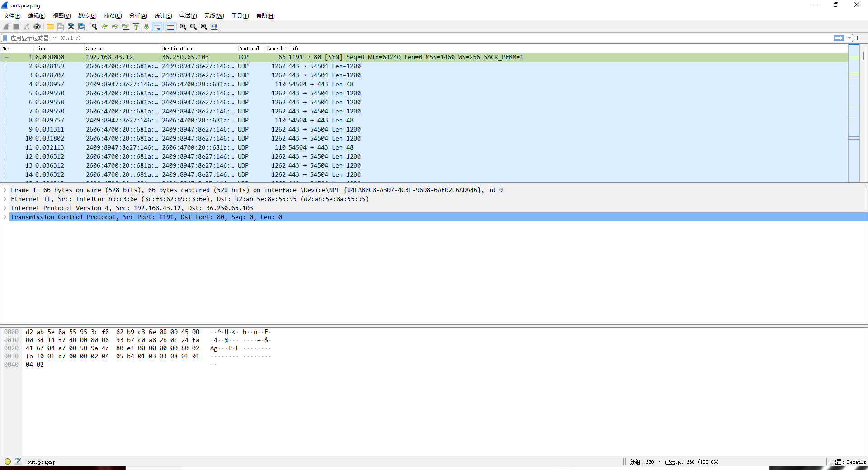Screen dimensions: 868x470
Task: Open the 文件(F) menu
Action: pos(12,16)
